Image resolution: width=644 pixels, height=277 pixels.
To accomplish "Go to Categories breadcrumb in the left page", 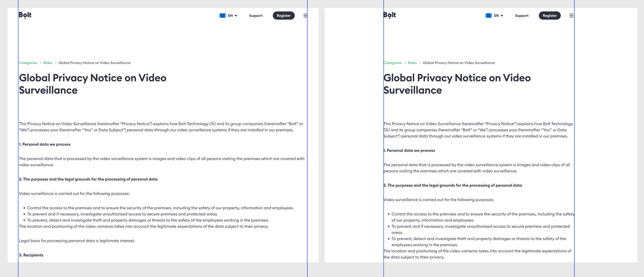I will click(x=28, y=63).
